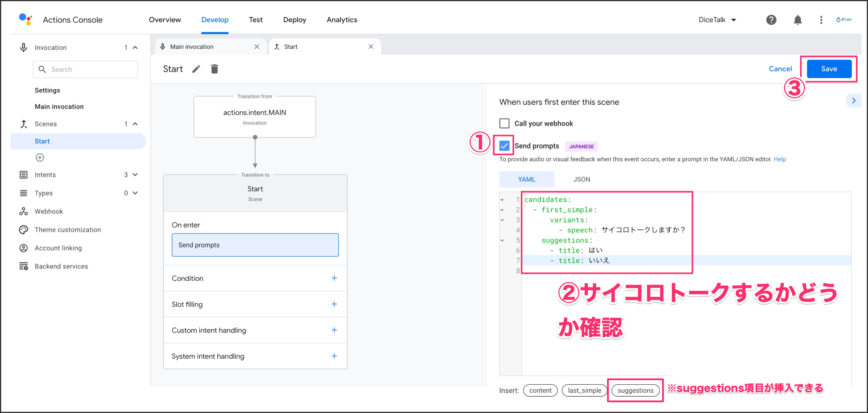Delete the Start scene with trash icon
This screenshot has height=413, width=868.
[214, 69]
